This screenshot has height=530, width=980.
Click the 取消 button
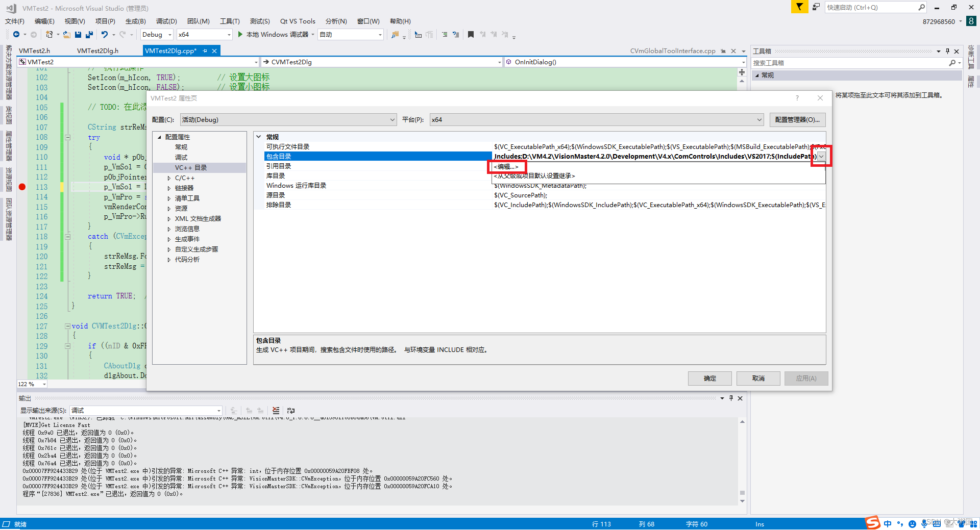click(x=758, y=378)
